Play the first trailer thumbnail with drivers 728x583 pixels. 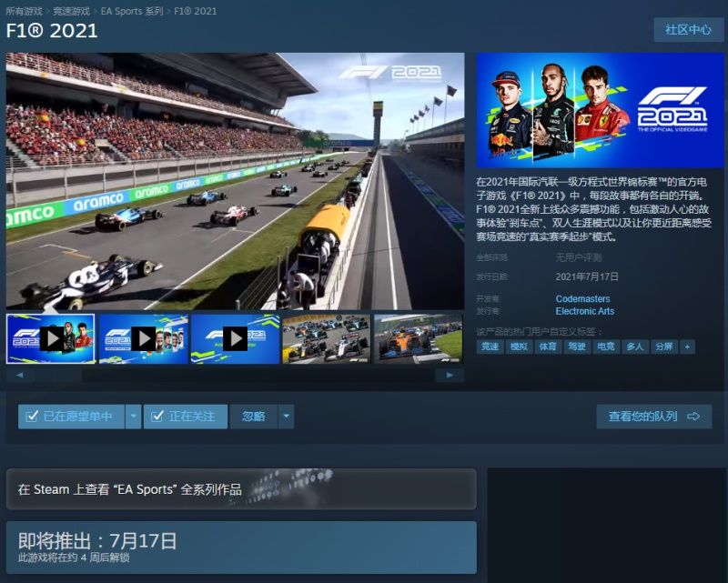51,339
